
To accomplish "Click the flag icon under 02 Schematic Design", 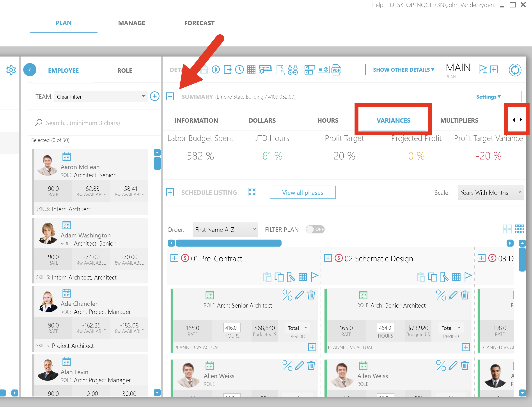I will pyautogui.click(x=468, y=277).
